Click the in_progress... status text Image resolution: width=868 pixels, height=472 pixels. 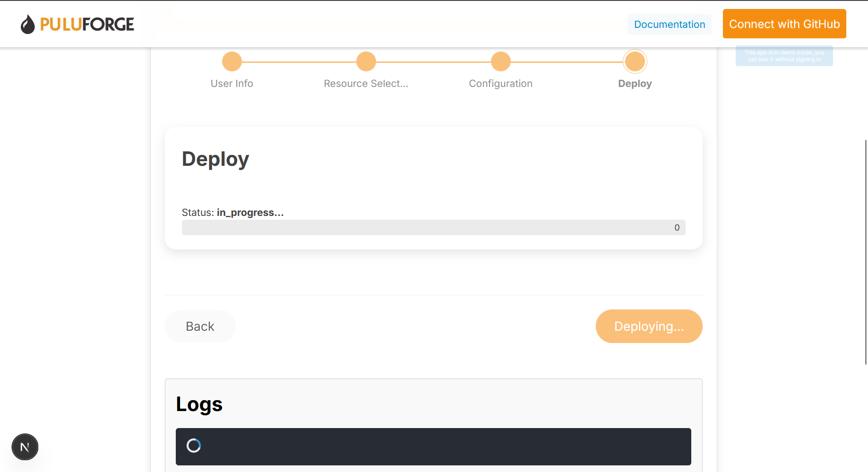[250, 213]
